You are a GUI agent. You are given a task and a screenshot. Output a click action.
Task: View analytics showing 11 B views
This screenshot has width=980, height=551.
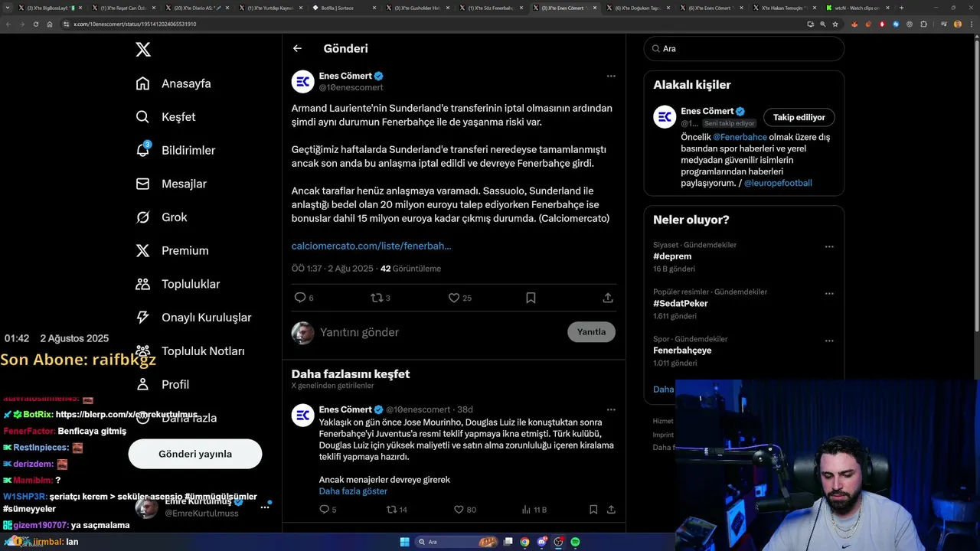[534, 509]
